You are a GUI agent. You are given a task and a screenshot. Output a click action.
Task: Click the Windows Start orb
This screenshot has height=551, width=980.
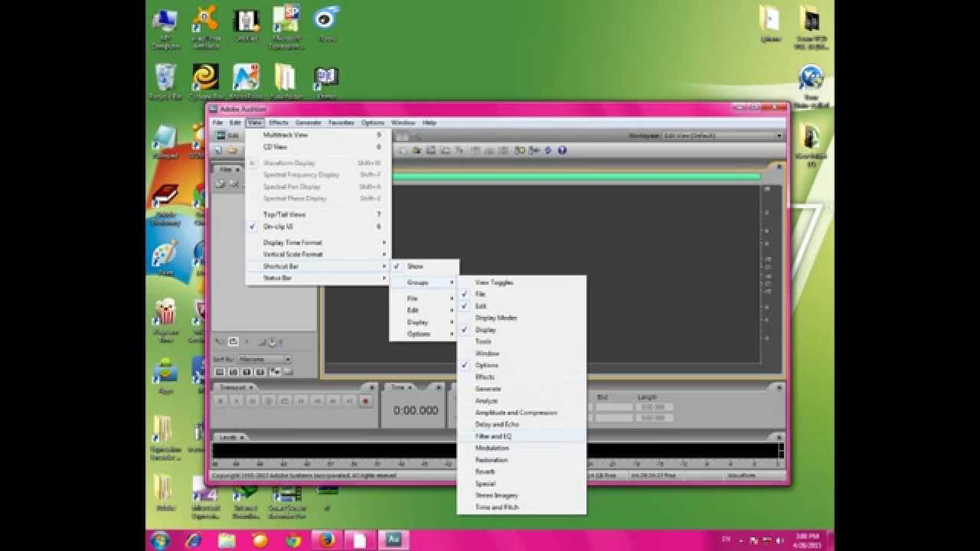pyautogui.click(x=160, y=540)
